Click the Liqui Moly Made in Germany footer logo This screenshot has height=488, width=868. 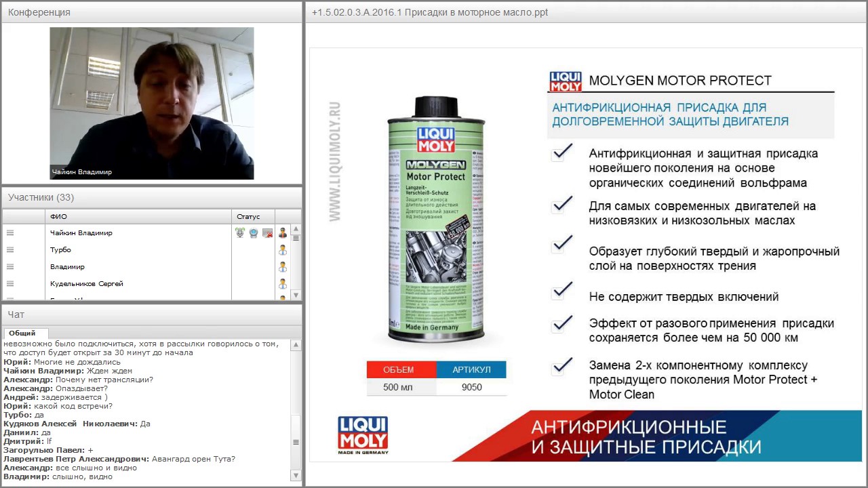click(363, 435)
